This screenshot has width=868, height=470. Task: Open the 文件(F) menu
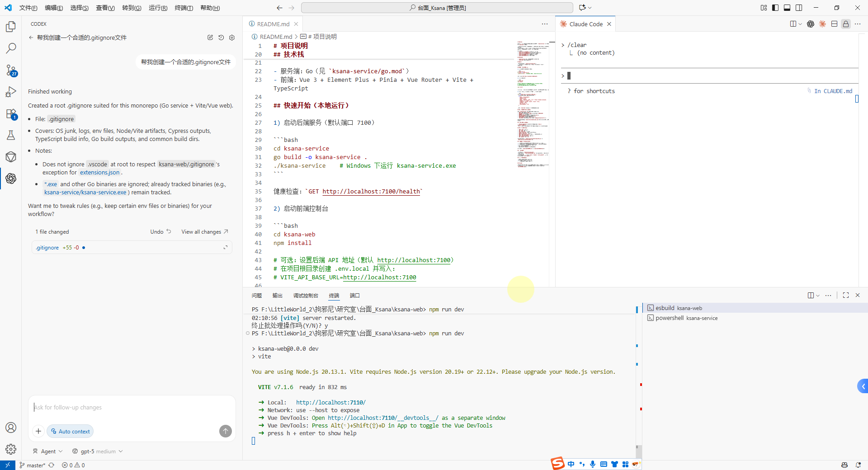[x=28, y=8]
